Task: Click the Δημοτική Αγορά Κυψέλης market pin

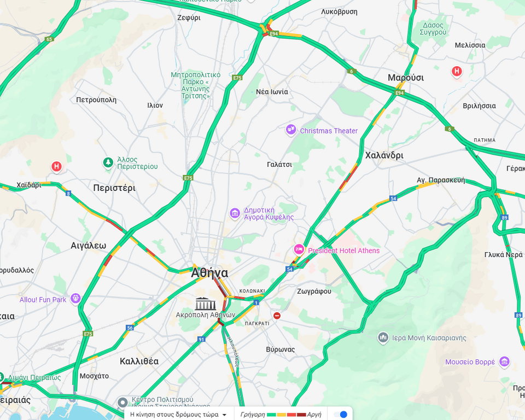Action: tap(235, 213)
